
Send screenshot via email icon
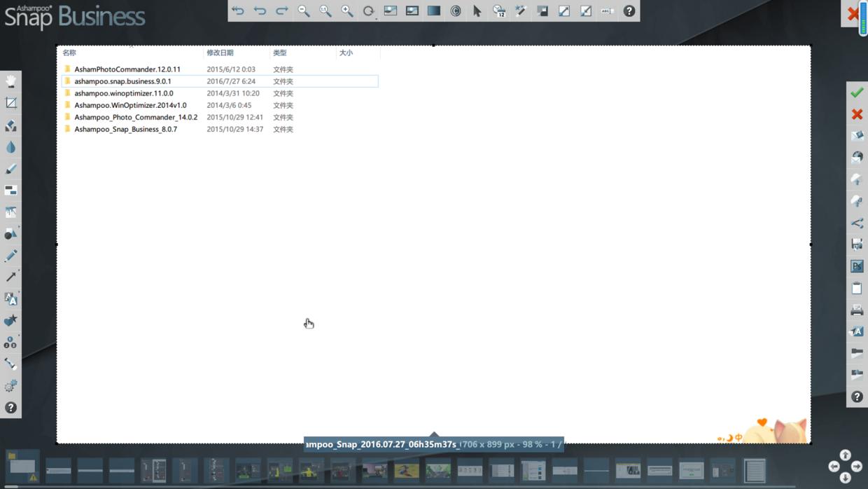click(857, 136)
